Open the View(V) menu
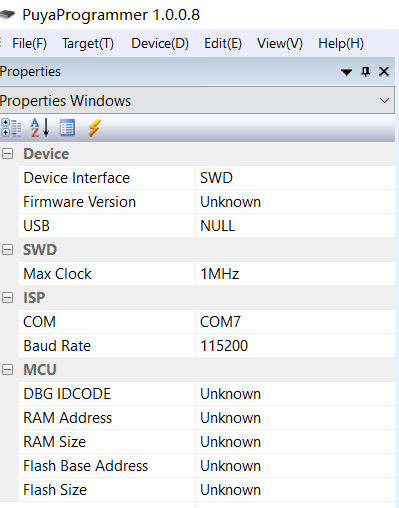This screenshot has width=399, height=508. point(280,44)
